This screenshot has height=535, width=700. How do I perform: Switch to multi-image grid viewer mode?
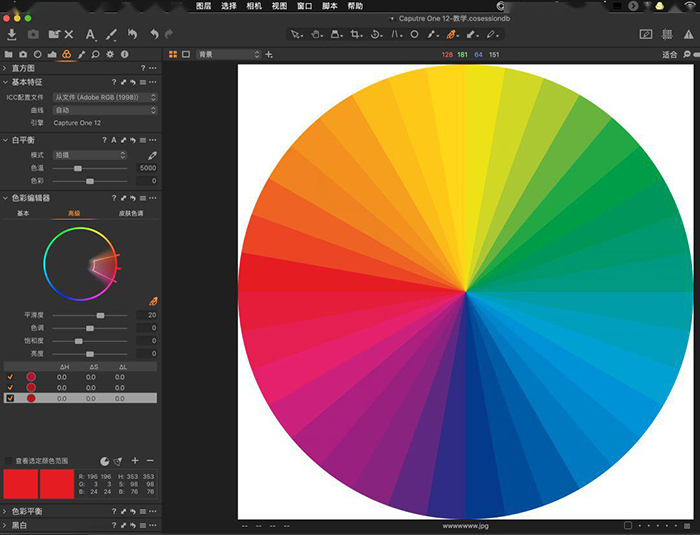(x=173, y=54)
